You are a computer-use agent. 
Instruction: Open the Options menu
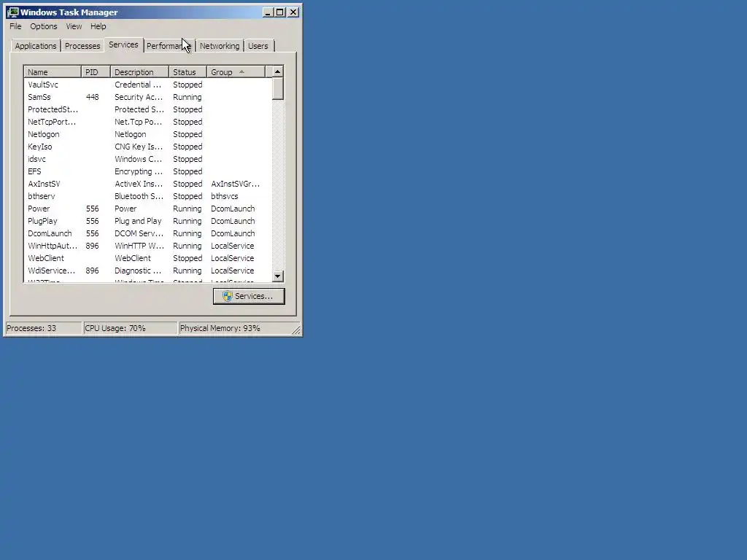point(43,26)
